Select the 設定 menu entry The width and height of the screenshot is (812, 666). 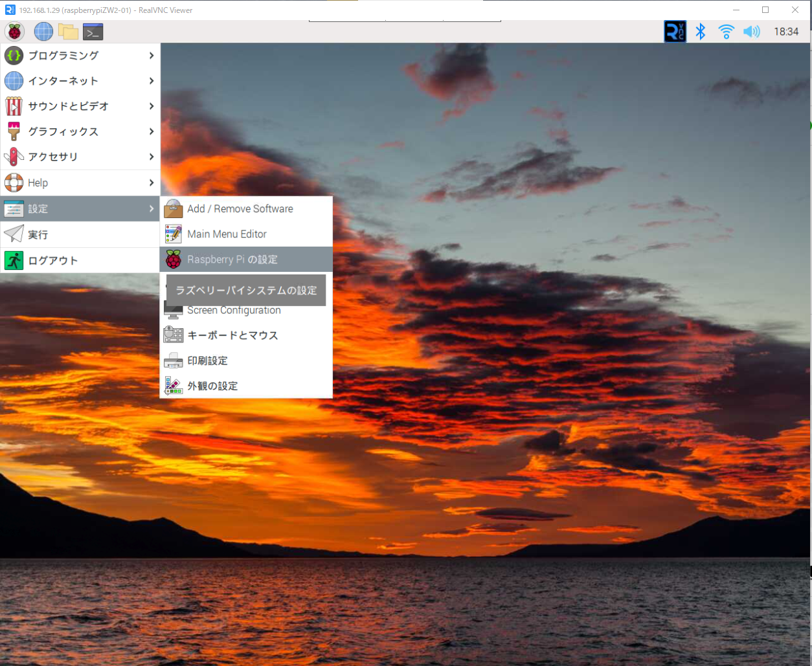pos(80,209)
